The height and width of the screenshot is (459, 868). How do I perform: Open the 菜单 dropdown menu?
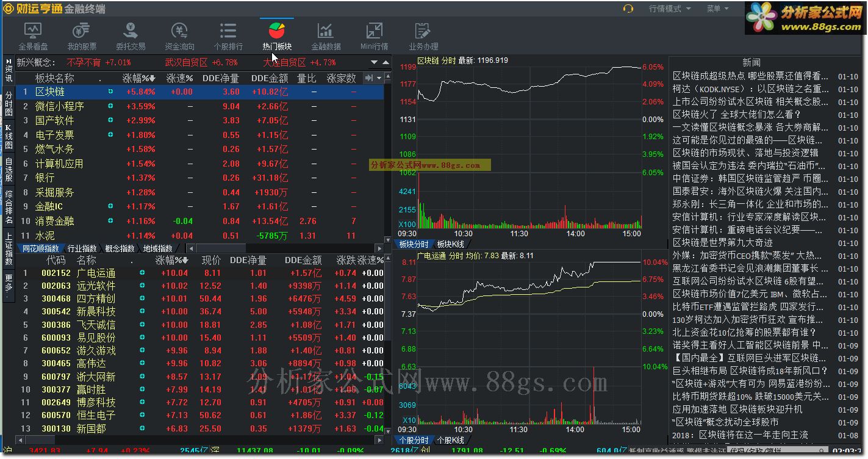(x=717, y=9)
